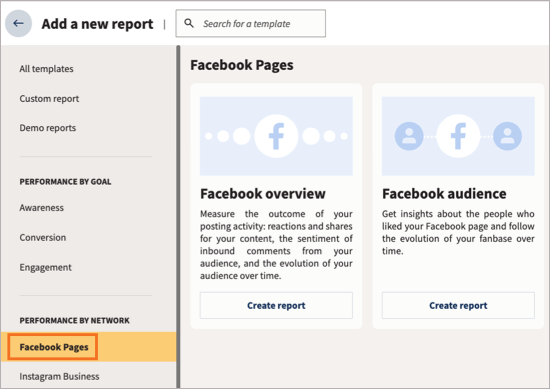Click the Facebook audience description text
The width and height of the screenshot is (550, 389).
[x=458, y=232]
